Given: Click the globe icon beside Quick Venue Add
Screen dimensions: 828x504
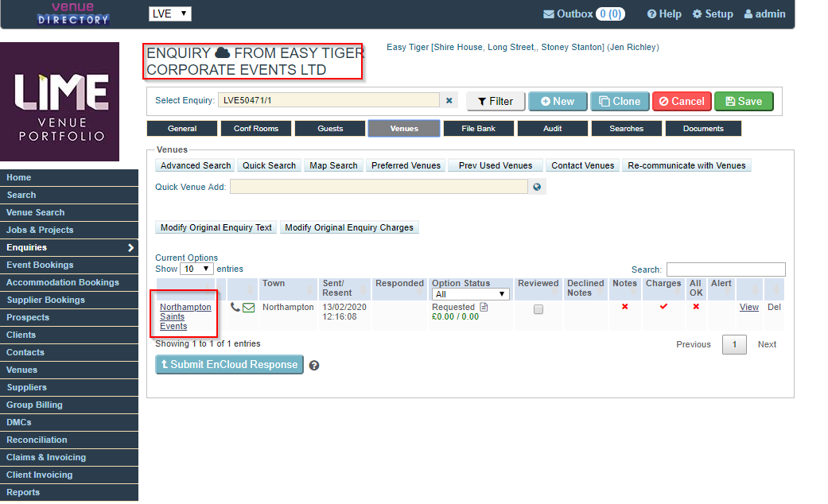Looking at the screenshot, I should pos(537,187).
